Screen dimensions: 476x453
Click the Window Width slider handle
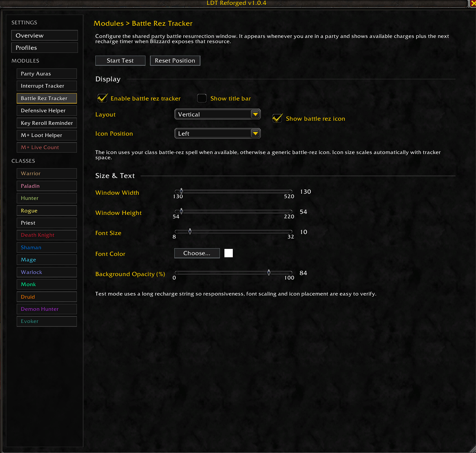(x=181, y=191)
